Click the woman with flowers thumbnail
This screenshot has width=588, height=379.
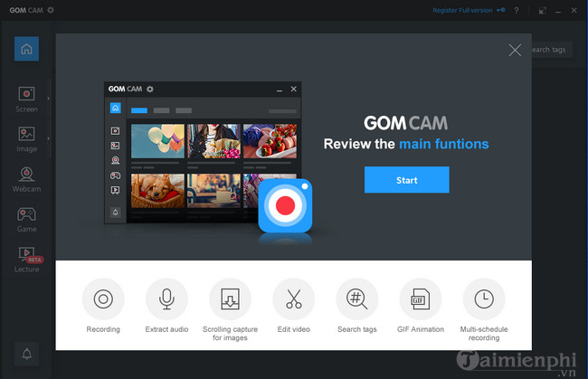pyautogui.click(x=213, y=141)
